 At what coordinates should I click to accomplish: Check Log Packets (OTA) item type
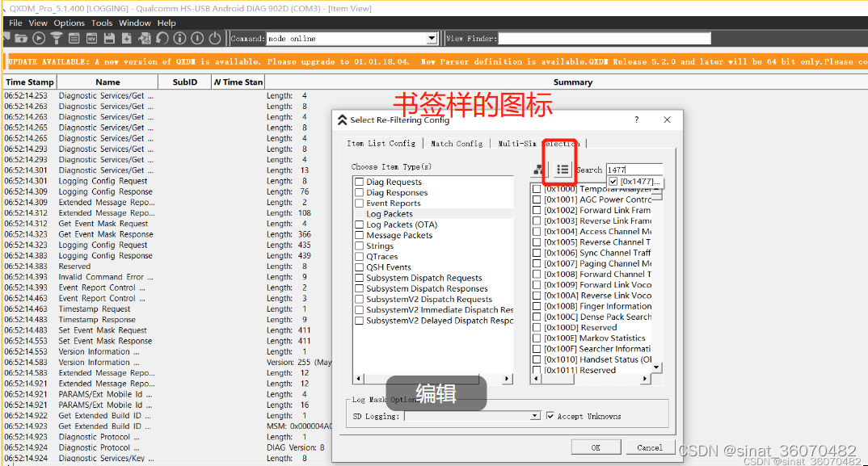click(x=360, y=225)
